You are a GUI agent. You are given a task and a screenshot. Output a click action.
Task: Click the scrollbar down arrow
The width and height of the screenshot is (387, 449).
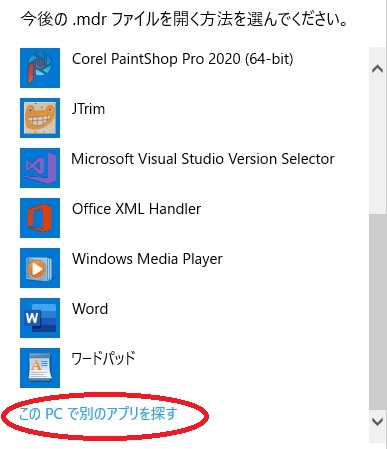[377, 422]
